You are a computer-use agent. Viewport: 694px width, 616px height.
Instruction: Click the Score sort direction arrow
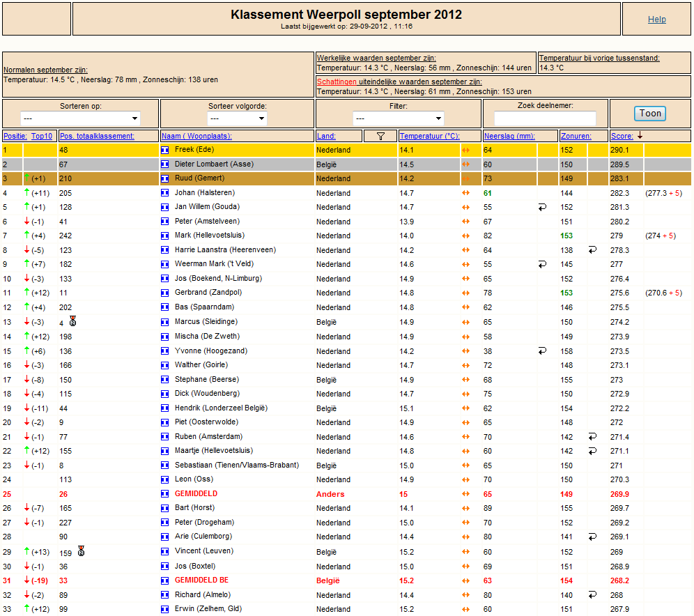640,135
